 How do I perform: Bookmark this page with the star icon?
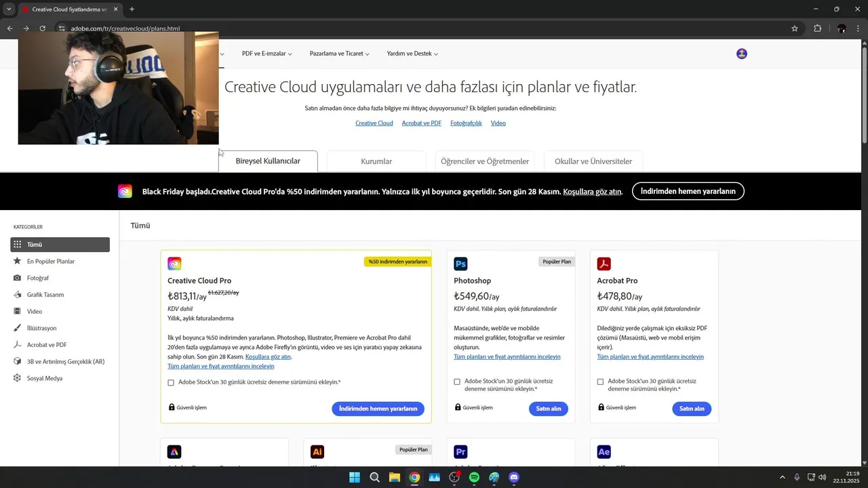pyautogui.click(x=795, y=28)
